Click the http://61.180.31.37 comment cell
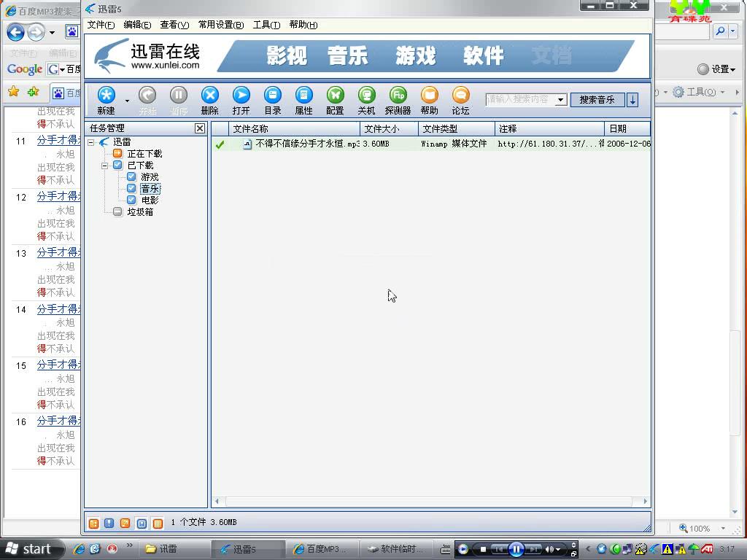 pos(550,144)
